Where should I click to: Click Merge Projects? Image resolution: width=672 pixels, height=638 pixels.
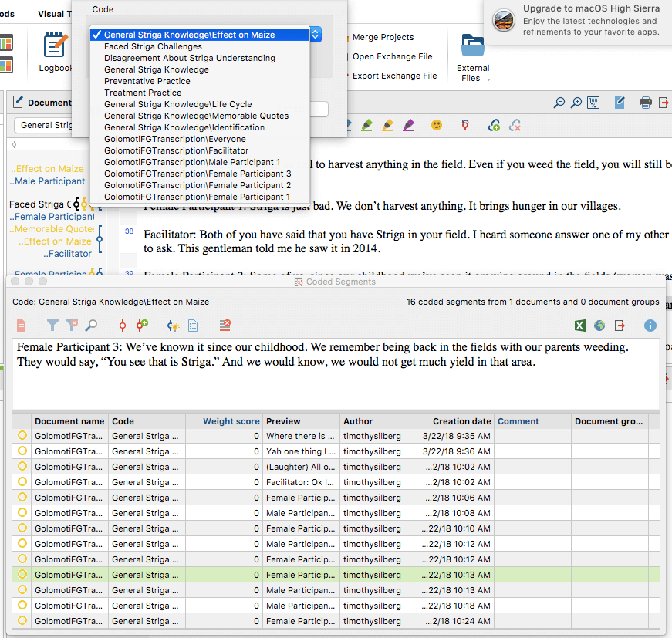383,37
